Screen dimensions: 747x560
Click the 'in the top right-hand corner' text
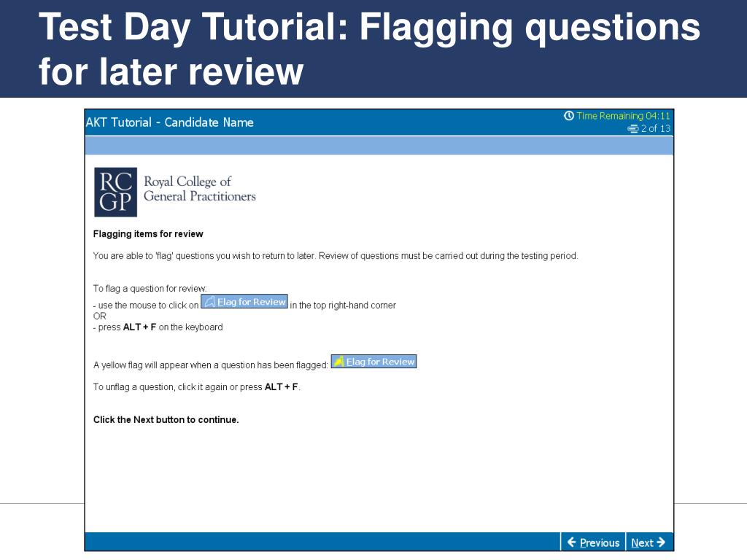click(343, 306)
